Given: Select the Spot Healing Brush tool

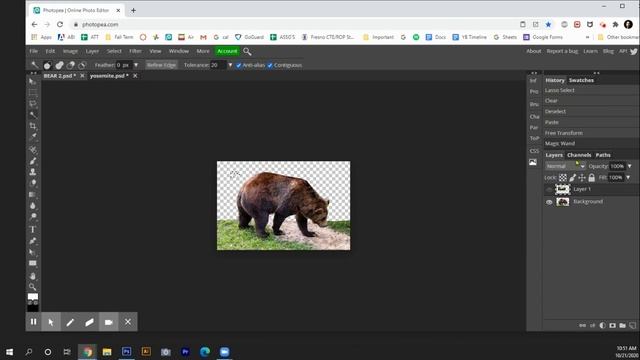Looking at the screenshot, I should pyautogui.click(x=33, y=150).
